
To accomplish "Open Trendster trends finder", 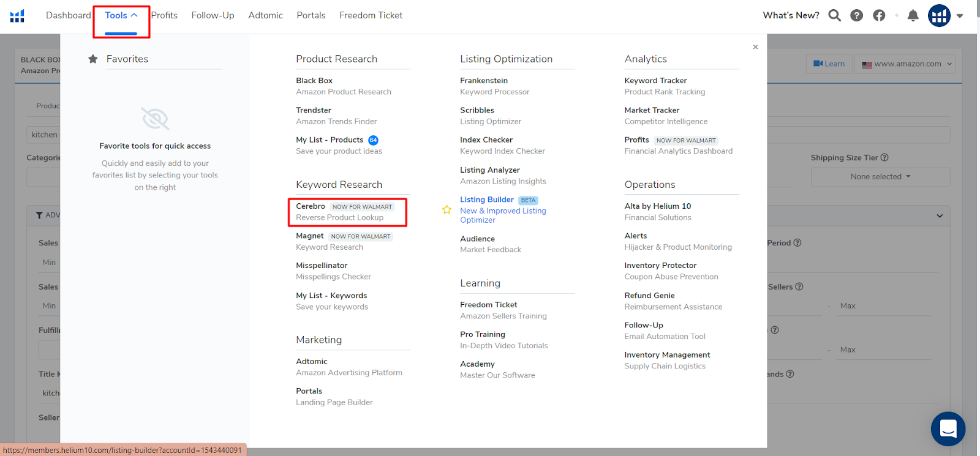I will pyautogui.click(x=336, y=116).
